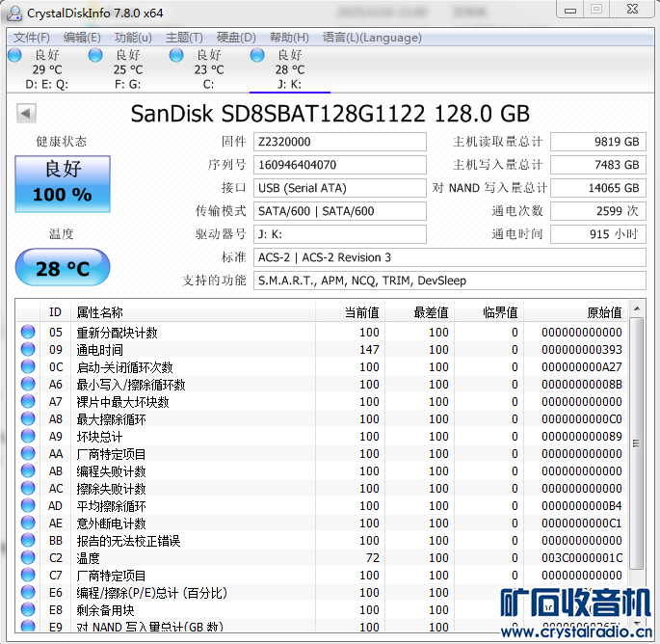
Task: Open the 主题(T) menu
Action: point(184,38)
